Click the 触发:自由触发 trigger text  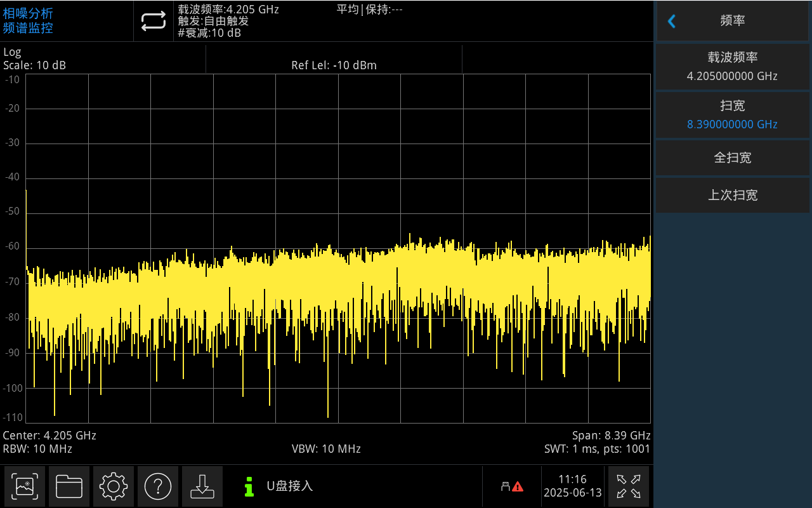tap(213, 21)
